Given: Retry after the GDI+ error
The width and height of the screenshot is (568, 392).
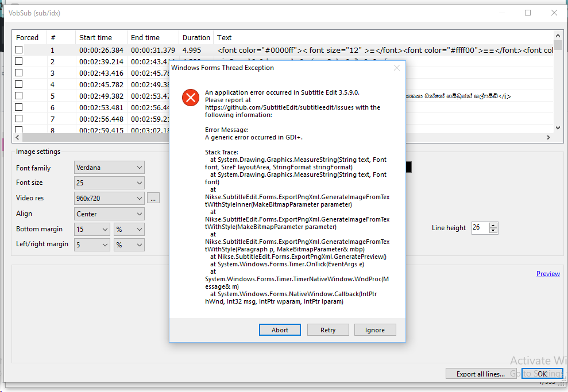Looking at the screenshot, I should pos(328,329).
